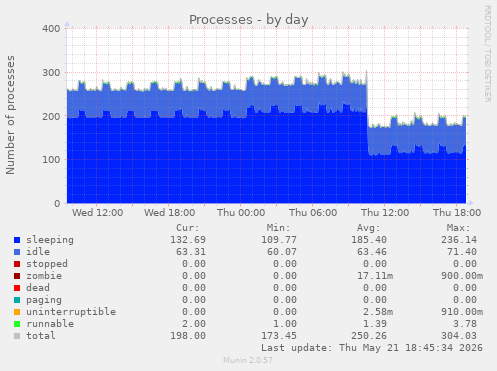Click the runnable legend color swatch
This screenshot has width=497, height=371.
click(x=17, y=324)
